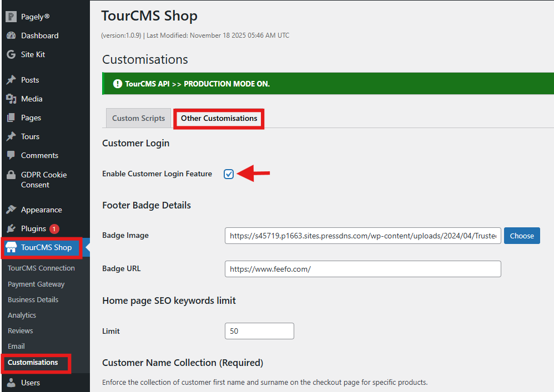
Task: Click into the SEO keywords Limit field
Action: [x=259, y=331]
